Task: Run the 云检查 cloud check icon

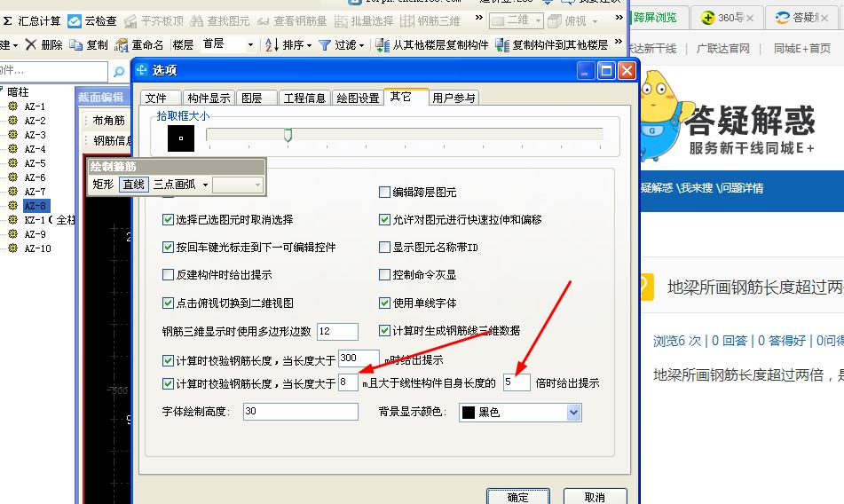Action: click(x=75, y=21)
